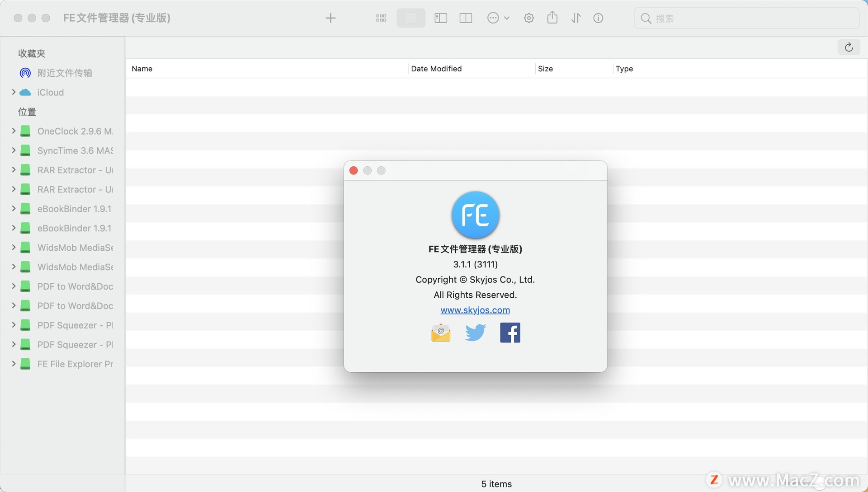Click the email envelope icon in About dialog
Screen dimensions: 868x492
(x=441, y=333)
